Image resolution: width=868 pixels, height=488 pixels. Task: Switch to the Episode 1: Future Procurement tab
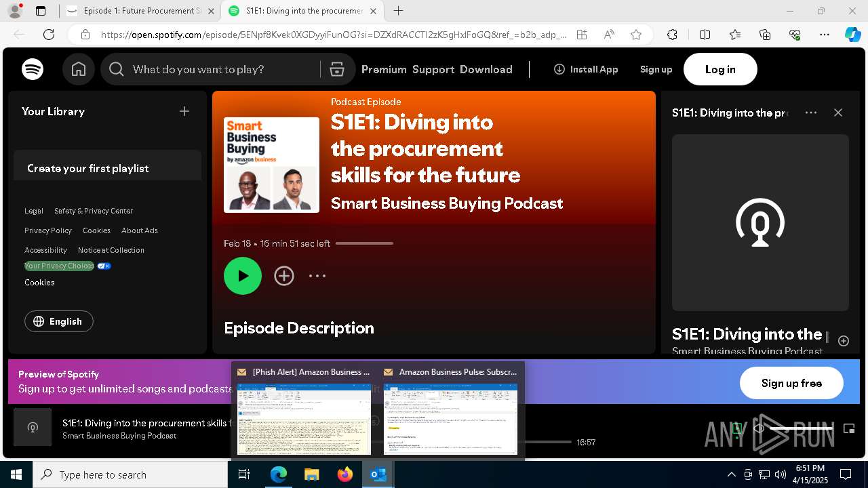[141, 11]
